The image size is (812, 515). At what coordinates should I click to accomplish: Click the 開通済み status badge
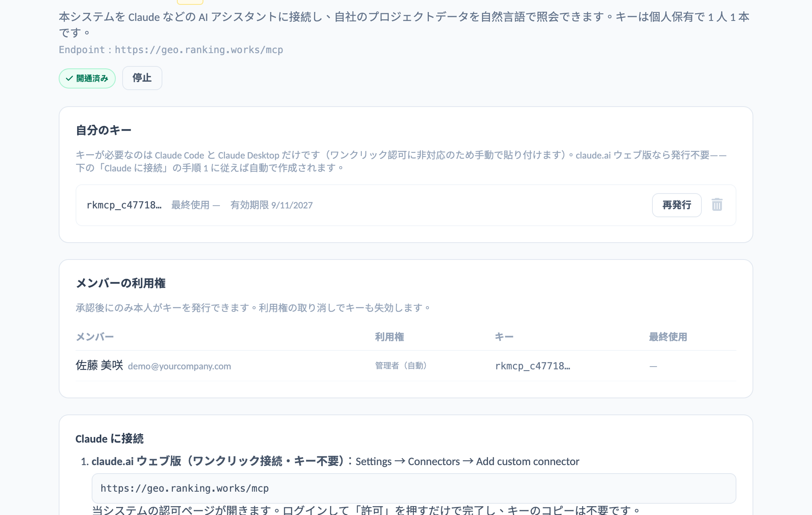pyautogui.click(x=87, y=78)
